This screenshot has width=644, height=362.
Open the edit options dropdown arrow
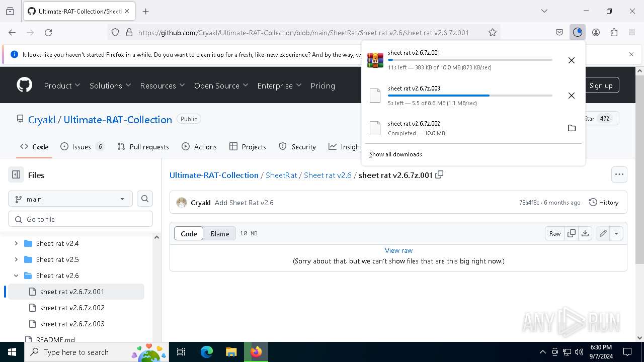click(x=616, y=233)
